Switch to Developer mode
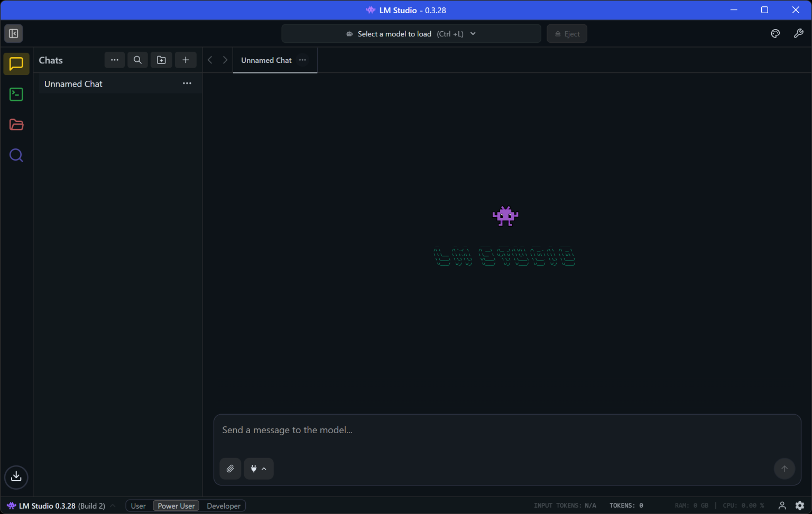This screenshot has width=812, height=514. click(x=223, y=506)
